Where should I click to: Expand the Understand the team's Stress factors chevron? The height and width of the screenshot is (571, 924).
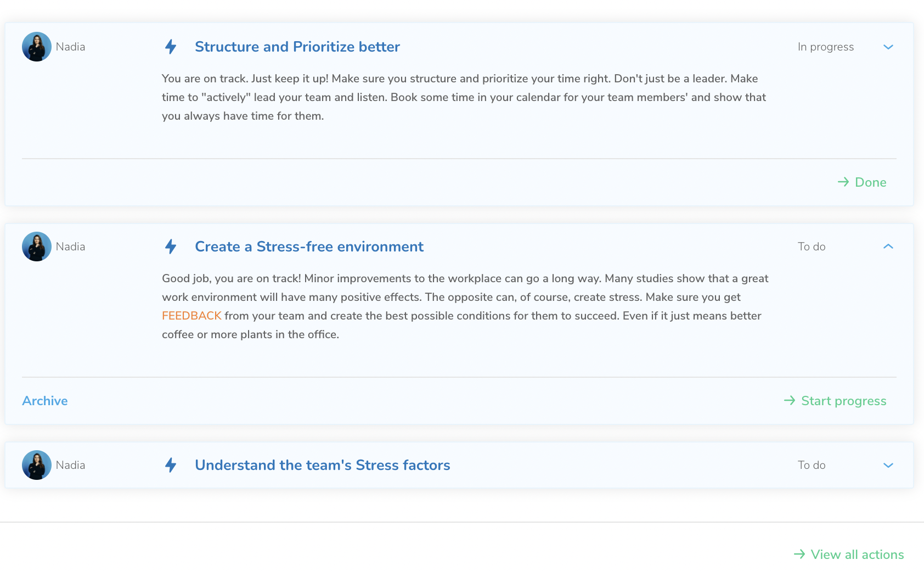tap(888, 465)
